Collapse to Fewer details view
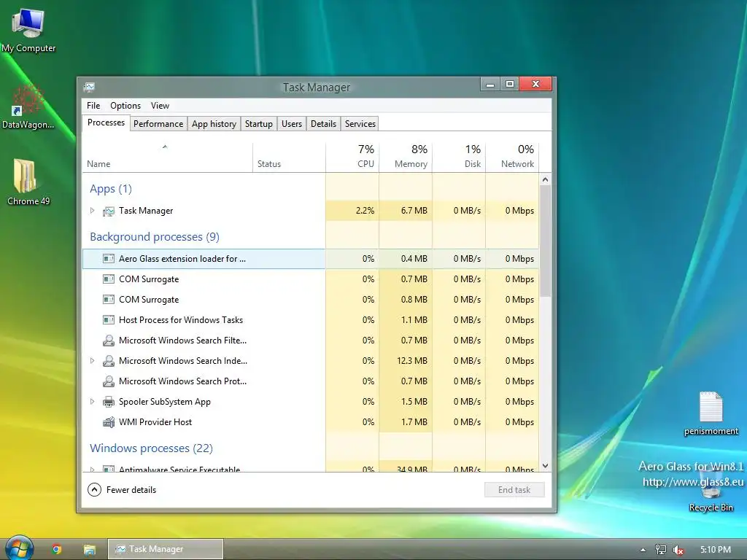The image size is (747, 560). point(122,489)
